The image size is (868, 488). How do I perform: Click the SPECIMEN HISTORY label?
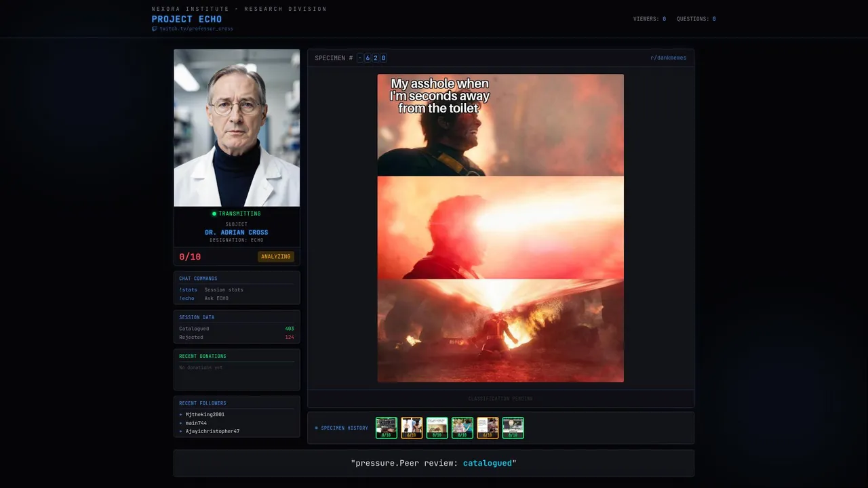pyautogui.click(x=344, y=428)
